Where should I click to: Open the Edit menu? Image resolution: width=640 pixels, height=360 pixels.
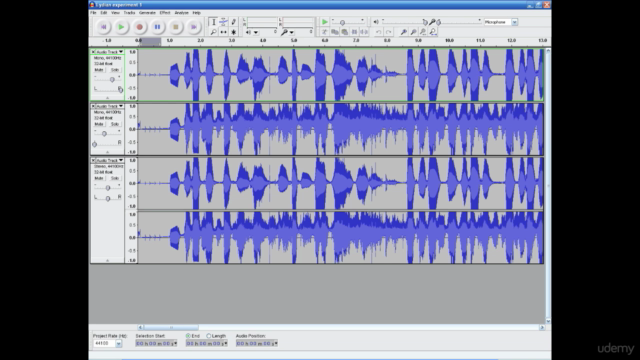point(104,13)
